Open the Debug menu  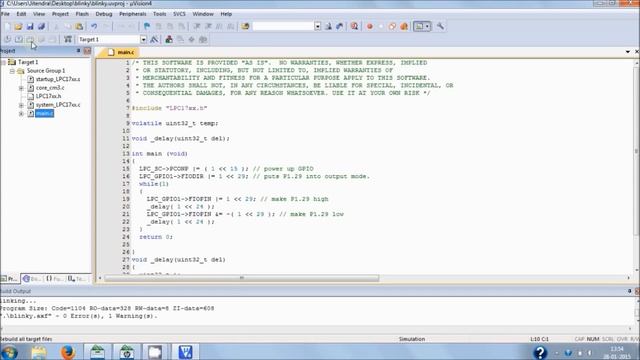click(x=104, y=14)
